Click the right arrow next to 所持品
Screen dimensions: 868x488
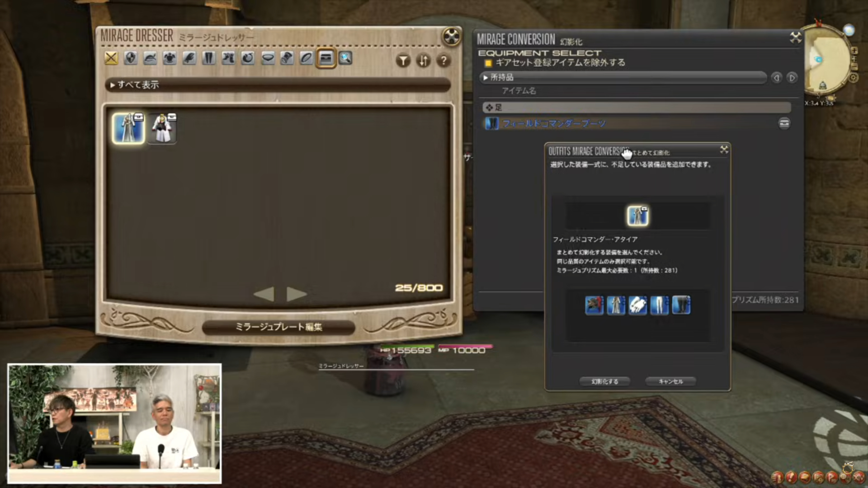click(792, 78)
